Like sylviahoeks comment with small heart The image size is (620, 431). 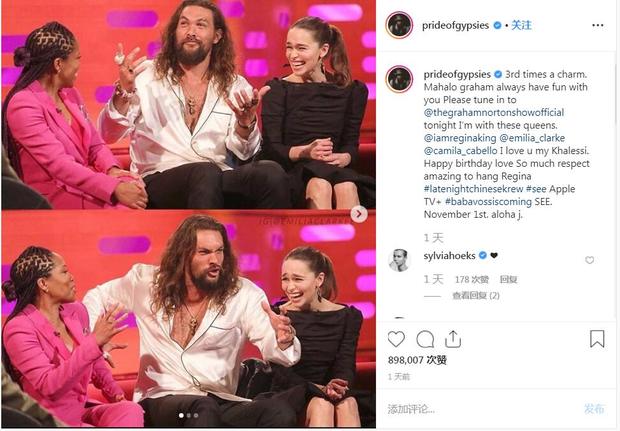(x=590, y=260)
